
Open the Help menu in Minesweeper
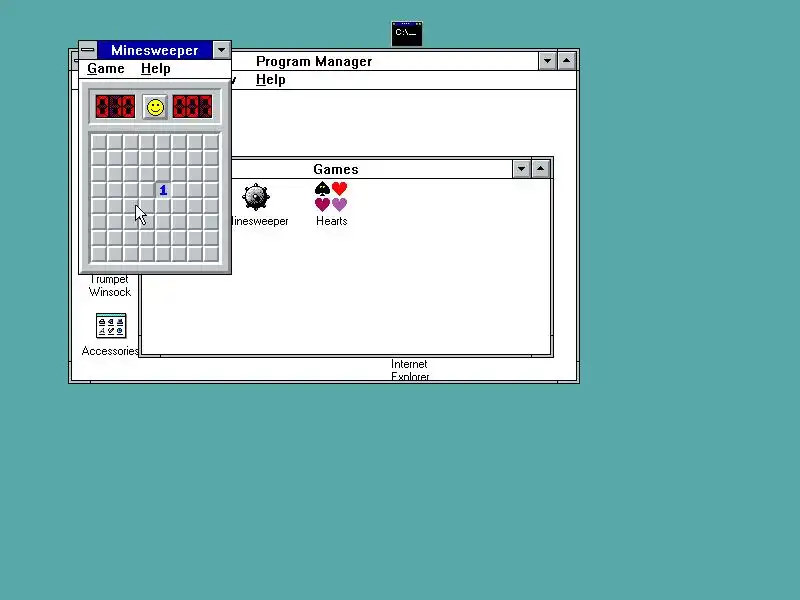[156, 68]
